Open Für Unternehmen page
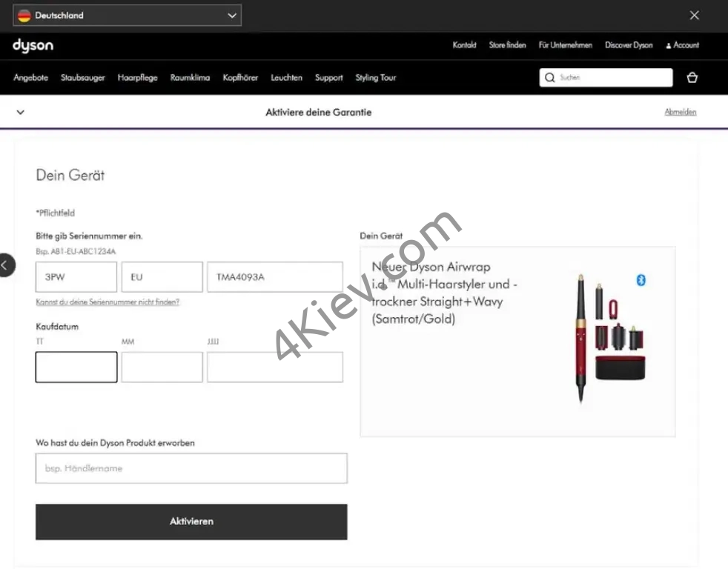Screen dimensions: 728x569 (565, 45)
